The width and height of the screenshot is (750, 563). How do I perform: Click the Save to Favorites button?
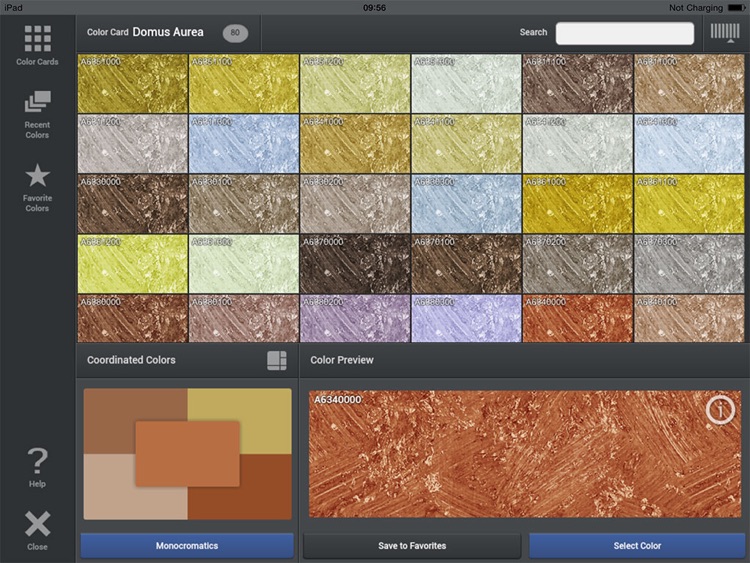(412, 546)
